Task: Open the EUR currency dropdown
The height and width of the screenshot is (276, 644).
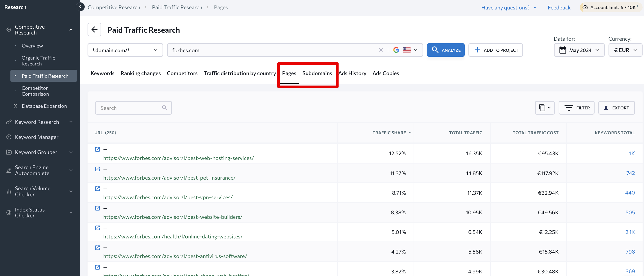Action: (625, 50)
